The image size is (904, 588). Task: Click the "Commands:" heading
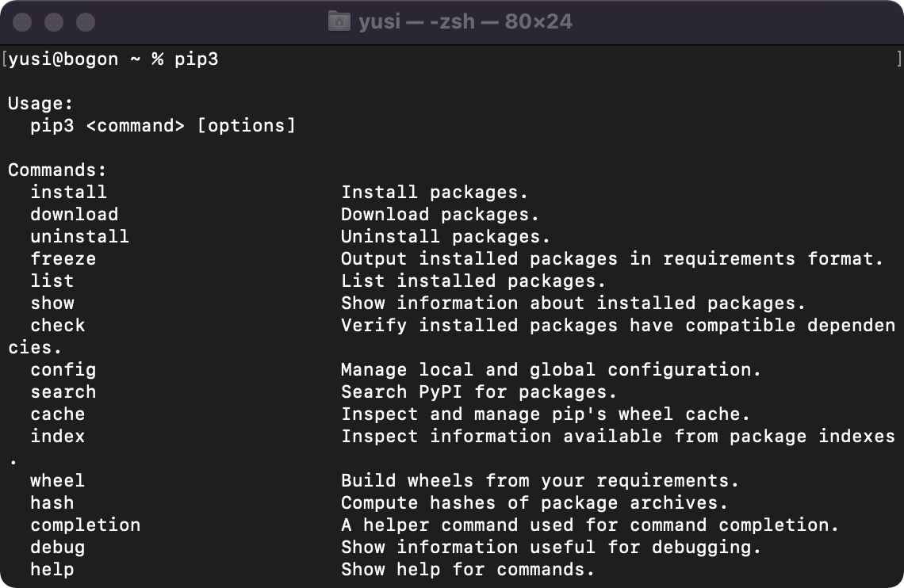57,170
